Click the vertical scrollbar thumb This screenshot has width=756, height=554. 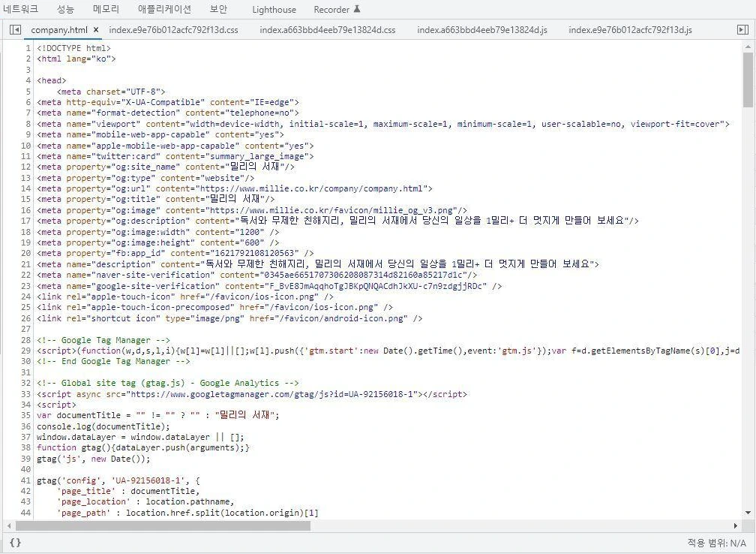tap(748, 80)
